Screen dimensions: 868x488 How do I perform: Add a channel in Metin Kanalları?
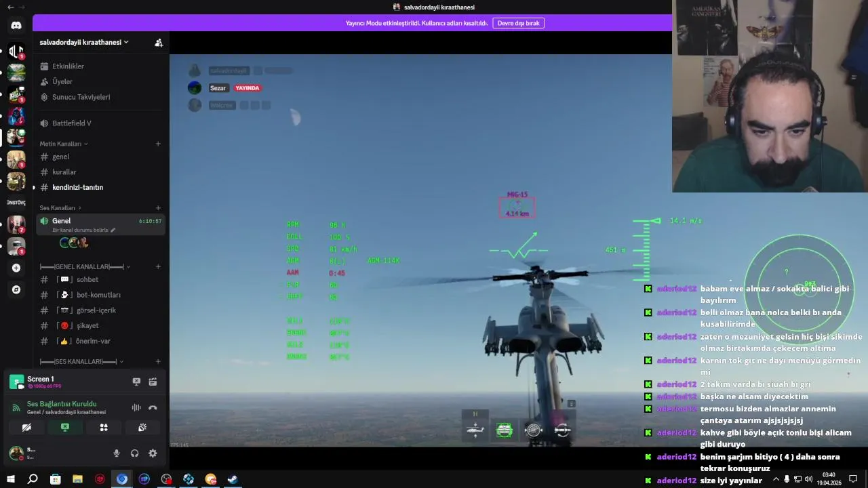tap(158, 144)
